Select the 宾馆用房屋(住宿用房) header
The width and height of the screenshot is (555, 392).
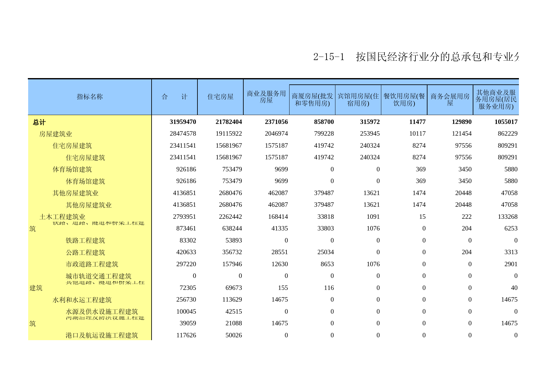click(358, 100)
